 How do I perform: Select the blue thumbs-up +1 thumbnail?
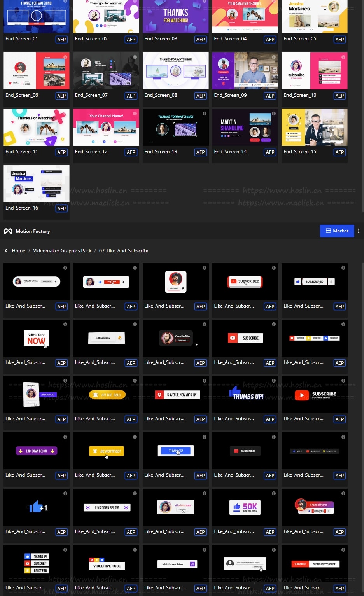37,507
